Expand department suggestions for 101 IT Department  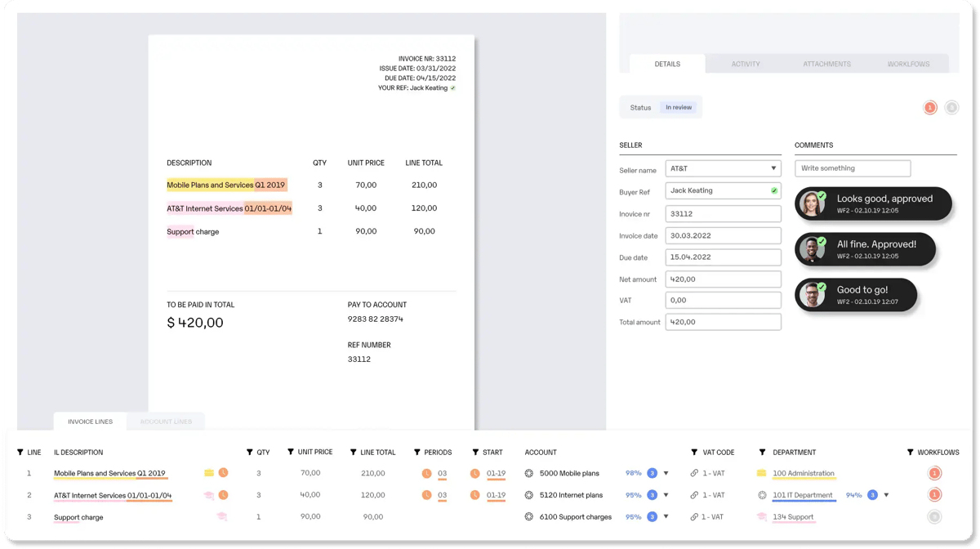(x=886, y=495)
